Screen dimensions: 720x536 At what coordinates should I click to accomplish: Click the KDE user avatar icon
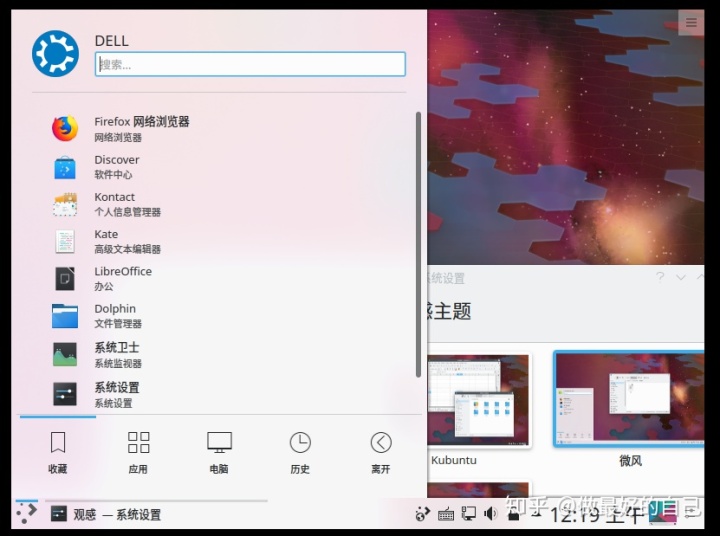tap(56, 53)
